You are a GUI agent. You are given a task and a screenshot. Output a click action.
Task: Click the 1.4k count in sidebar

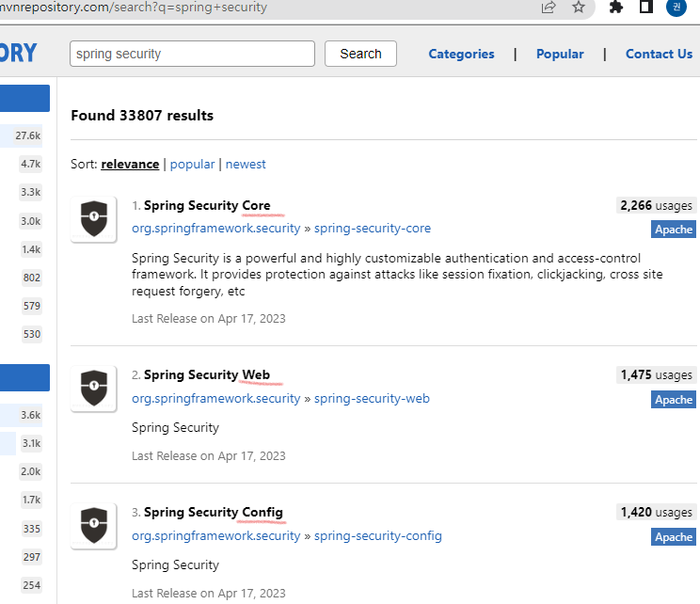31,249
